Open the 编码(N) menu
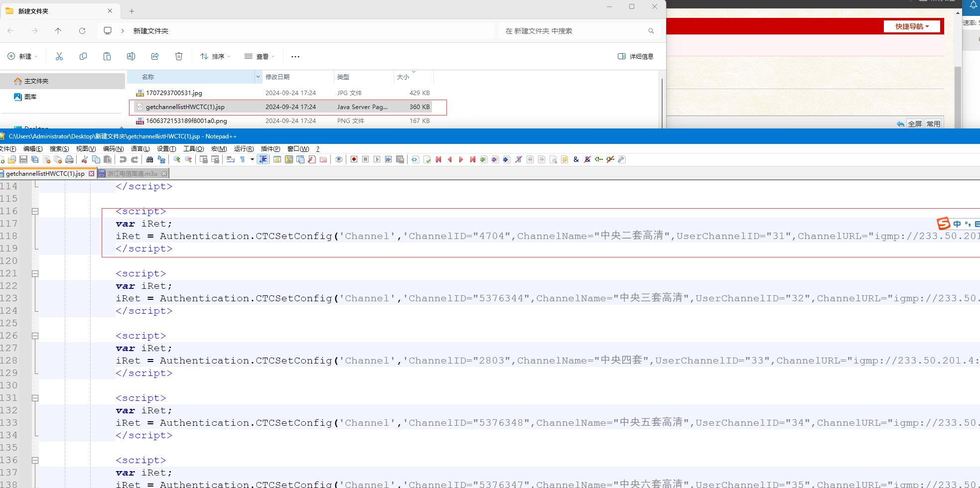 [113, 149]
